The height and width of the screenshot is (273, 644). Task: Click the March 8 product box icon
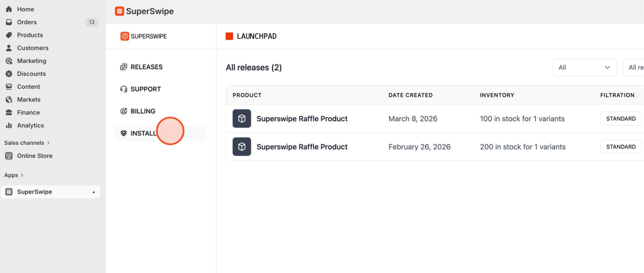pyautogui.click(x=242, y=119)
